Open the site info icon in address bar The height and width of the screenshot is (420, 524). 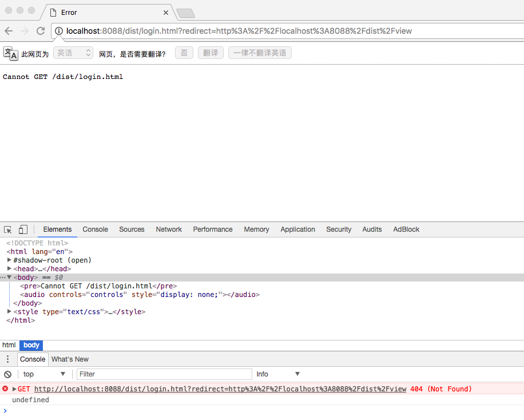pyautogui.click(x=59, y=31)
